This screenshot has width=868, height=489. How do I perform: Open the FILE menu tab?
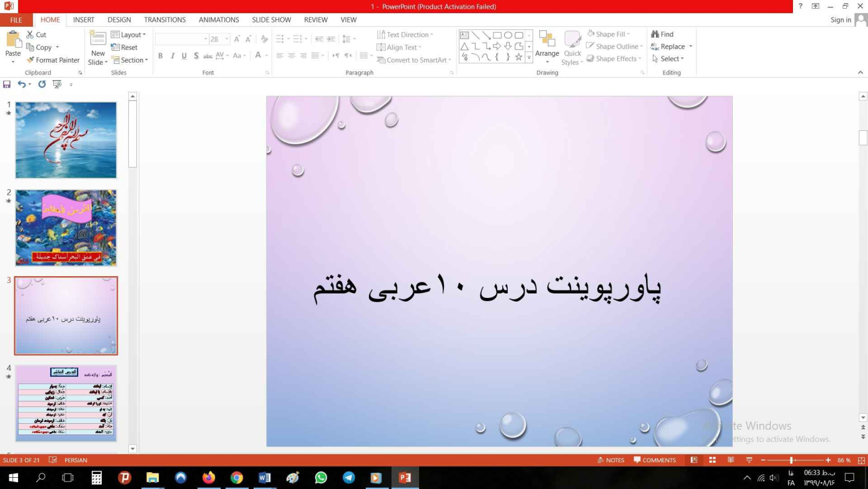pyautogui.click(x=16, y=20)
